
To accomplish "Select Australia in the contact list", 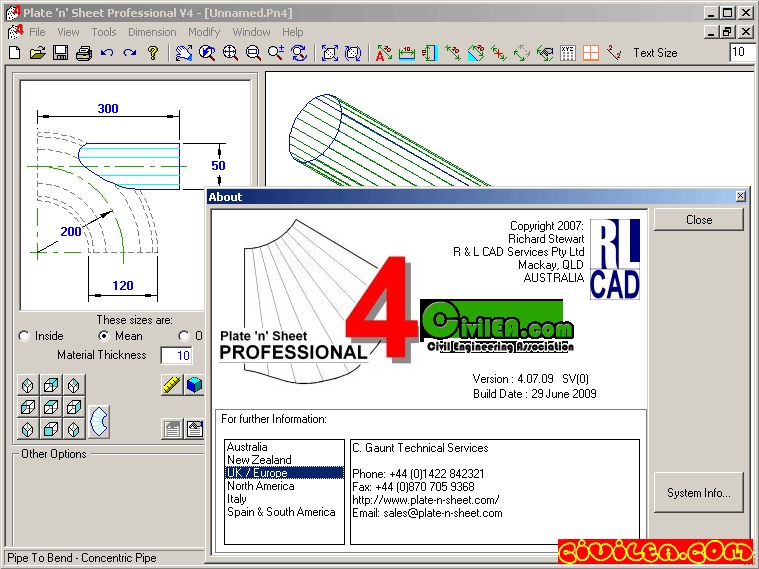I will coord(284,446).
